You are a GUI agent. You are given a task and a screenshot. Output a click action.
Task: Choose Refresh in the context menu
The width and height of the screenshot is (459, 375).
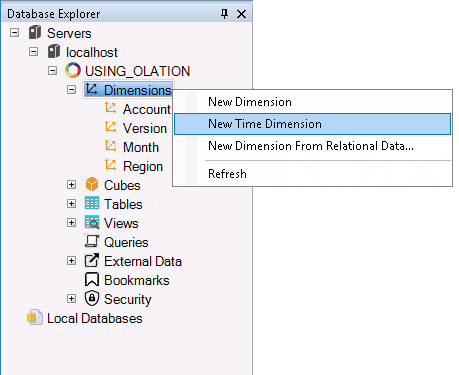point(312,174)
